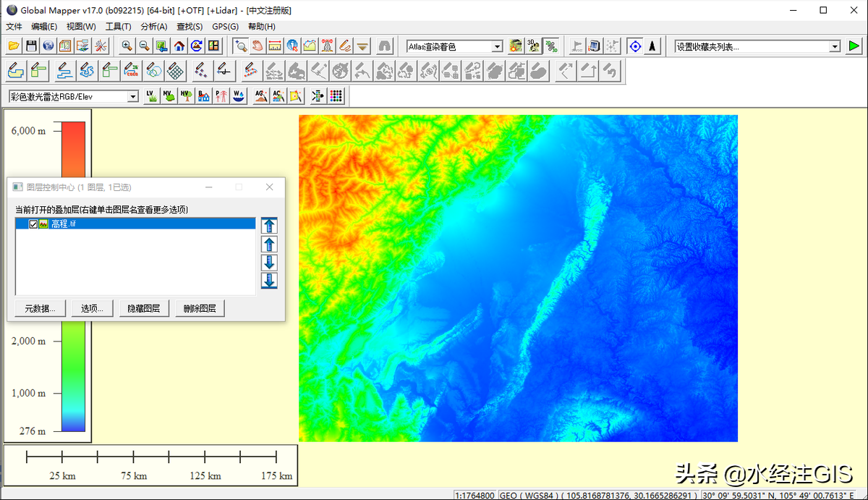Open the 设置收藏夹列表 dropdown
Image resolution: width=868 pixels, height=500 pixels.
point(835,46)
